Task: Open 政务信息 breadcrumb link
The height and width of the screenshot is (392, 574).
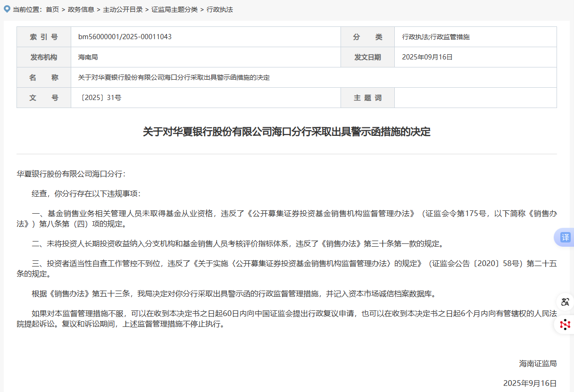Action: [x=81, y=9]
